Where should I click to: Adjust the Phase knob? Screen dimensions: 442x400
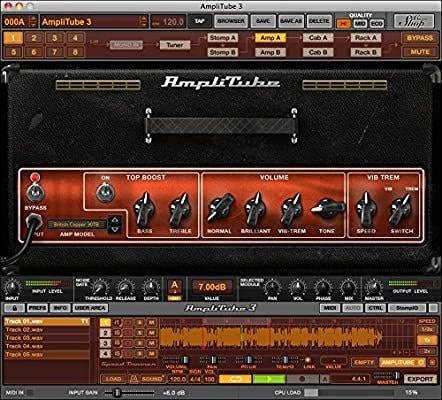(323, 288)
